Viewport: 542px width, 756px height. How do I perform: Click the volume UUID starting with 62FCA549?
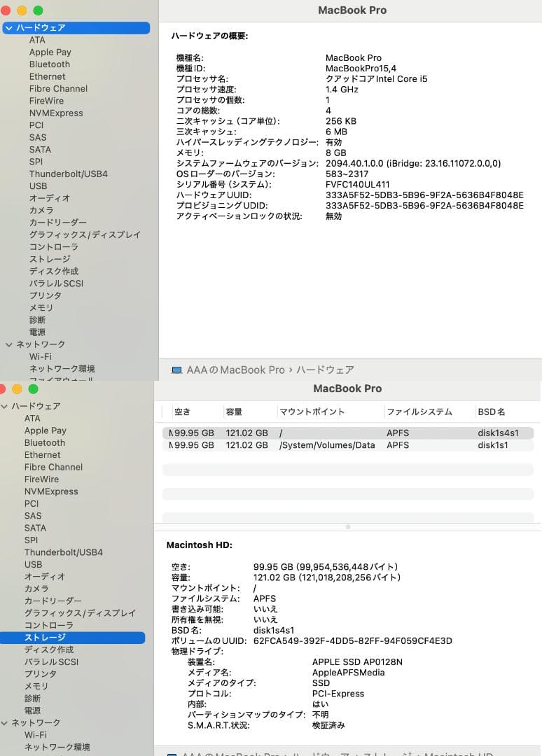click(352, 640)
